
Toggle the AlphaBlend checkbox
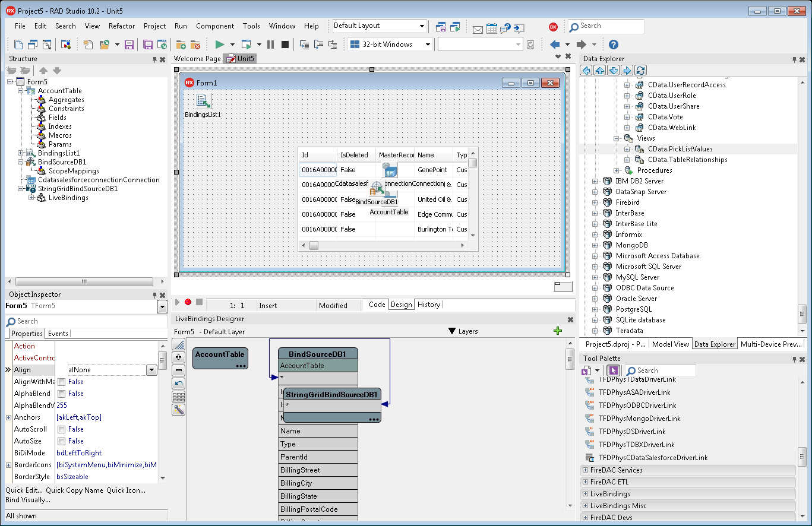[61, 394]
